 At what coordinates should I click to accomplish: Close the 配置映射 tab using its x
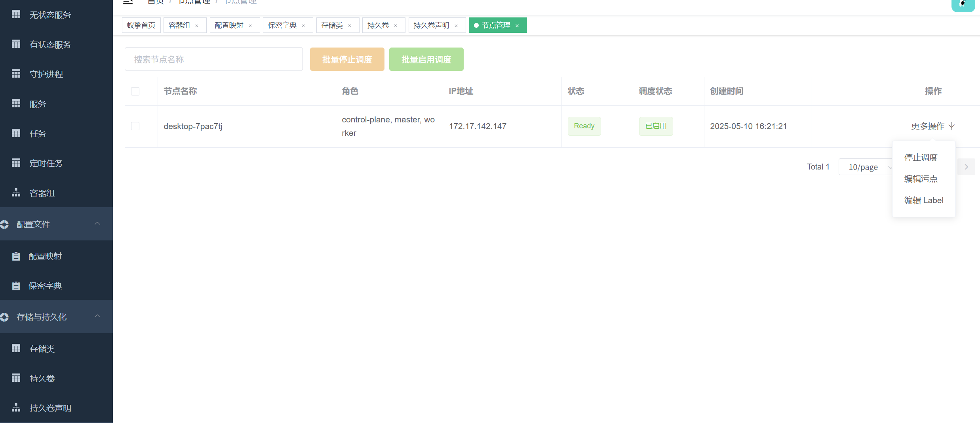click(x=250, y=26)
